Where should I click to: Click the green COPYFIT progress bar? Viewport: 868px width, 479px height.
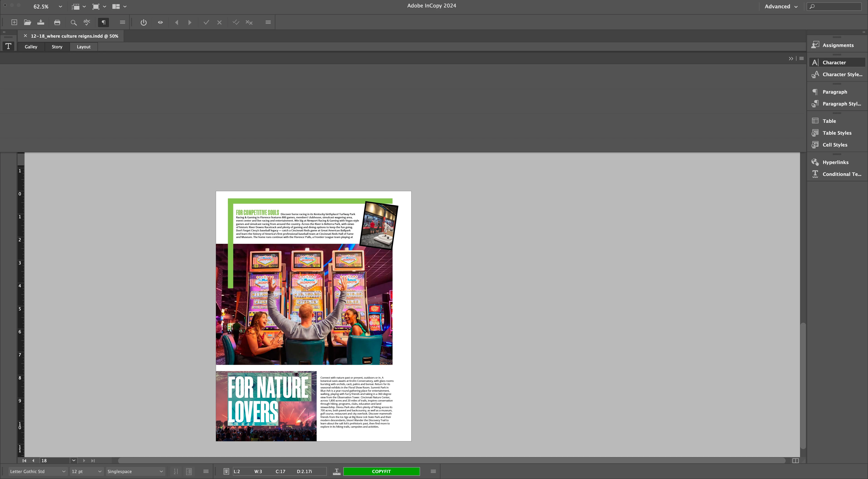coord(381,471)
